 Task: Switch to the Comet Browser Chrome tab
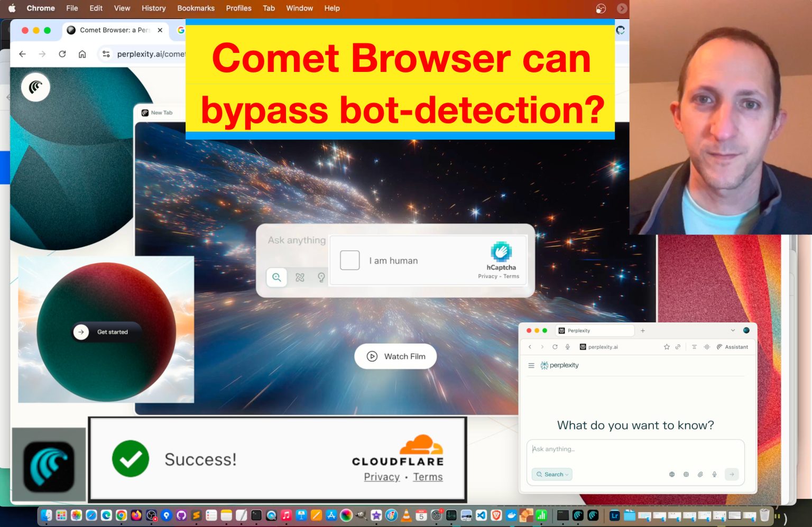[115, 30]
